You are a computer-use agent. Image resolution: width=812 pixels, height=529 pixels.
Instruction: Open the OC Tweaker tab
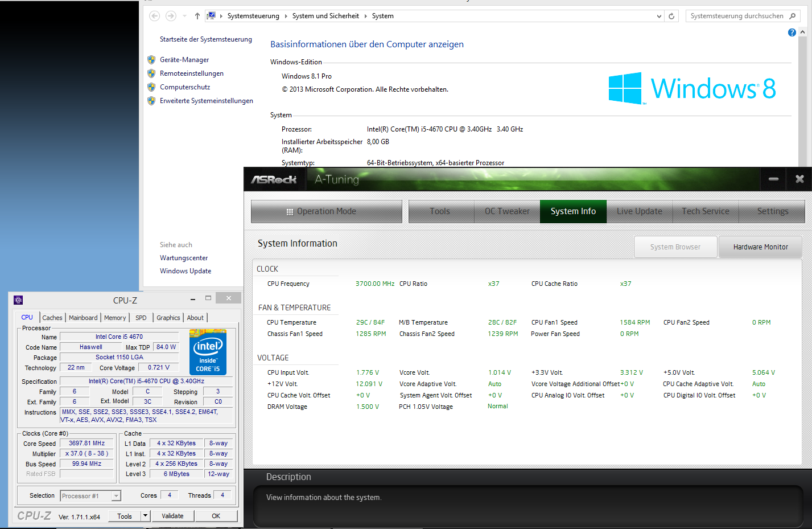(x=507, y=211)
